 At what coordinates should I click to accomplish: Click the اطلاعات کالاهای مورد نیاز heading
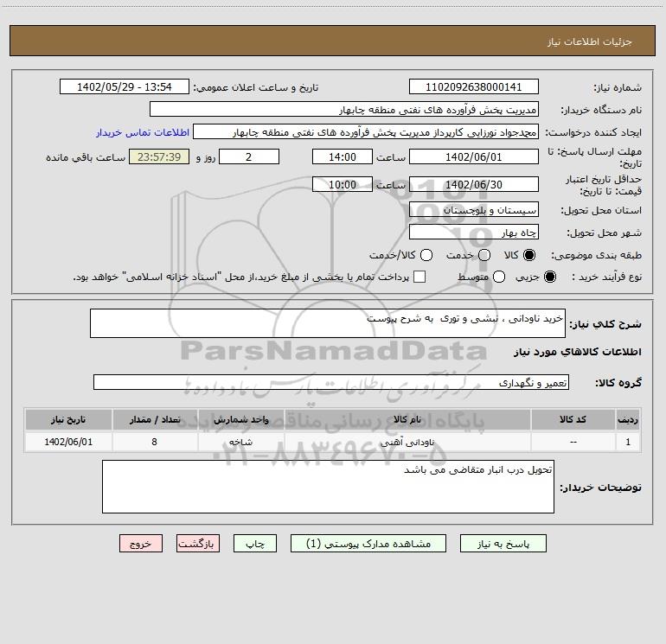pos(578,352)
